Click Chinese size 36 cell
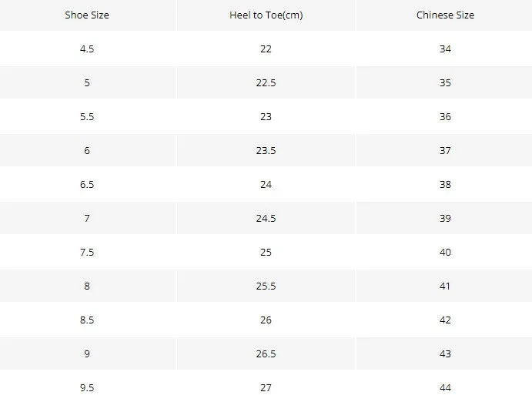Image resolution: width=532 pixels, height=402 pixels. click(x=444, y=116)
